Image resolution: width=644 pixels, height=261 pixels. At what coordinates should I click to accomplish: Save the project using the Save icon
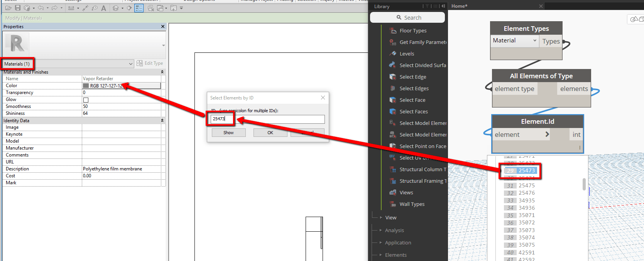pos(18,8)
